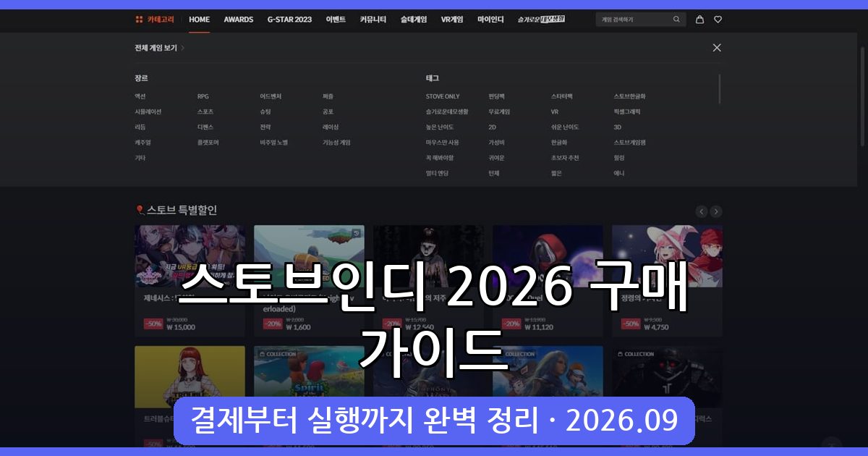Select the 액션 genre
This screenshot has width=868, height=456.
pyautogui.click(x=140, y=96)
